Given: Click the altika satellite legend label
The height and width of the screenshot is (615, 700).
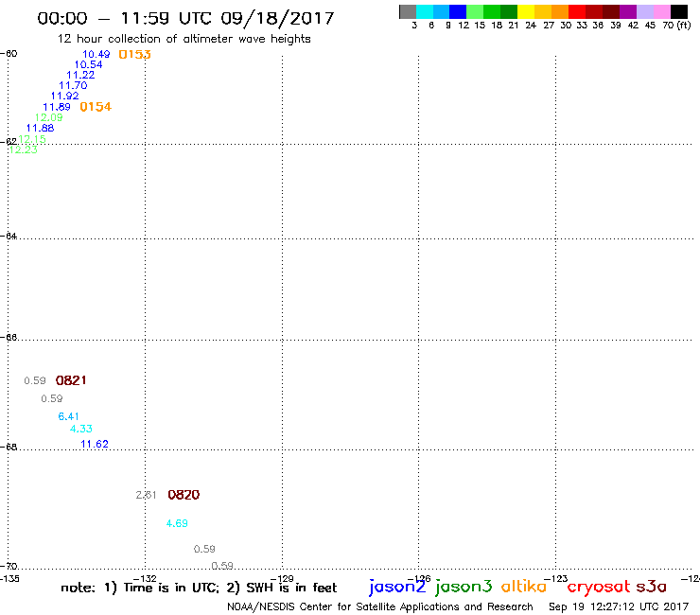Looking at the screenshot, I should 524,587.
